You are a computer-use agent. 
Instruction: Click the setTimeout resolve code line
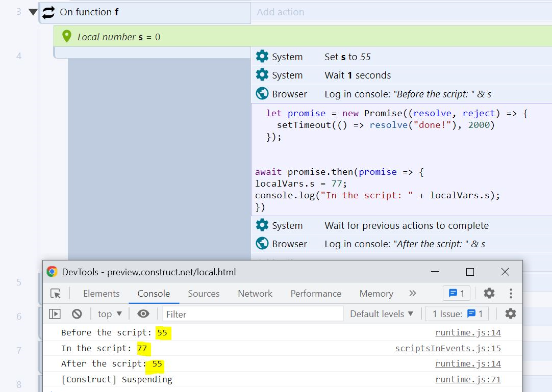[386, 125]
